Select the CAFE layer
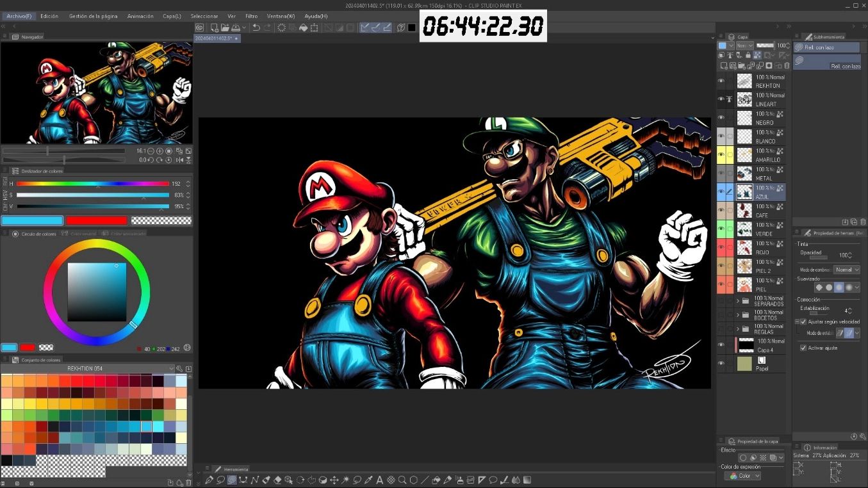The width and height of the screenshot is (868, 488). click(x=751, y=210)
